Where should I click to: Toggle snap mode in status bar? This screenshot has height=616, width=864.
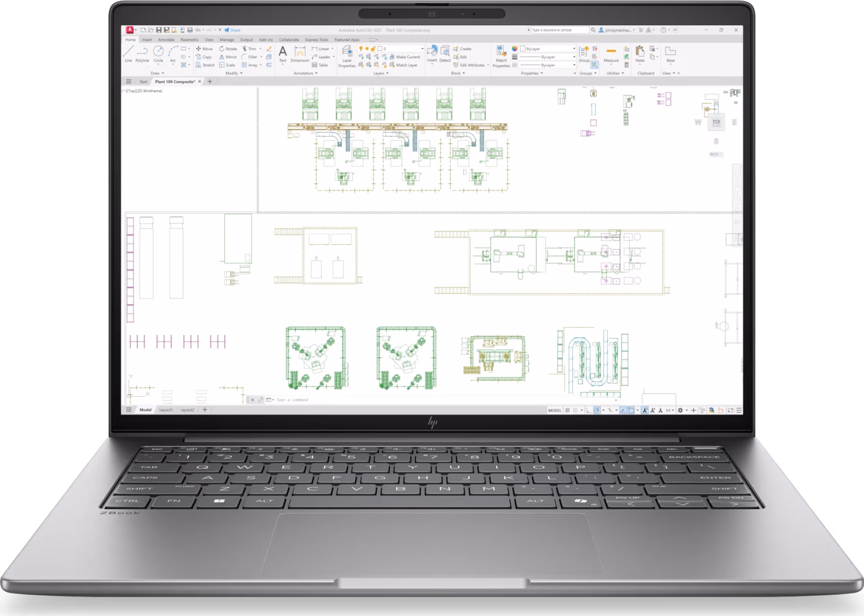coord(575,410)
